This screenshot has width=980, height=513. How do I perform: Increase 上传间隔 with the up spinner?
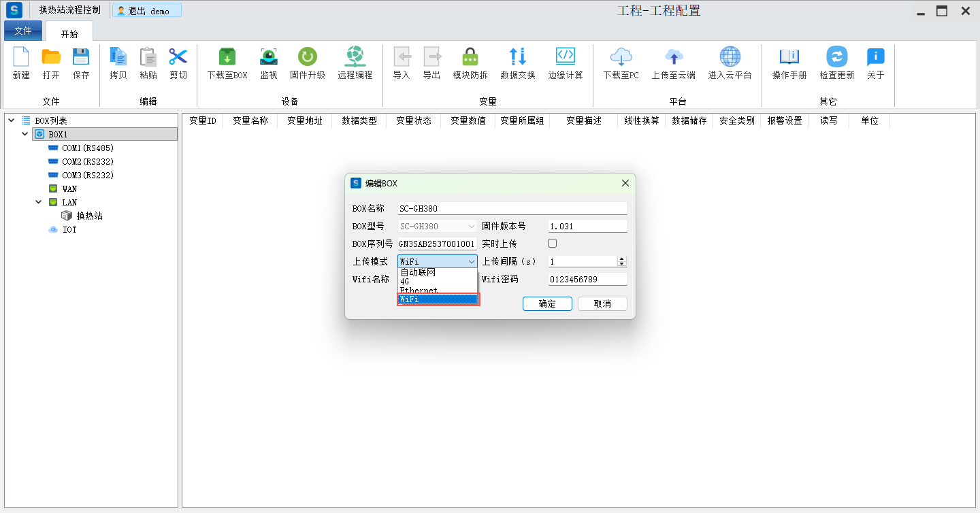[x=621, y=259]
